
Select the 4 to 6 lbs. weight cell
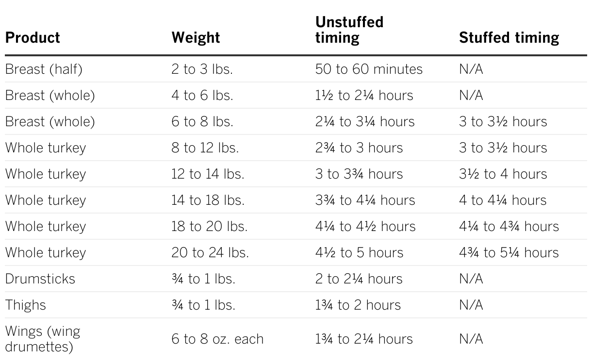point(202,96)
